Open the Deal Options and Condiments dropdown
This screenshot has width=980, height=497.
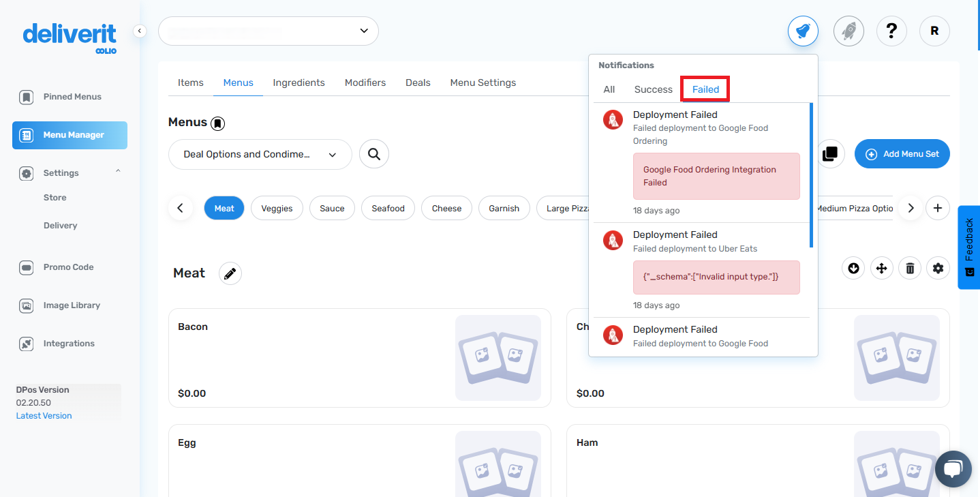260,155
